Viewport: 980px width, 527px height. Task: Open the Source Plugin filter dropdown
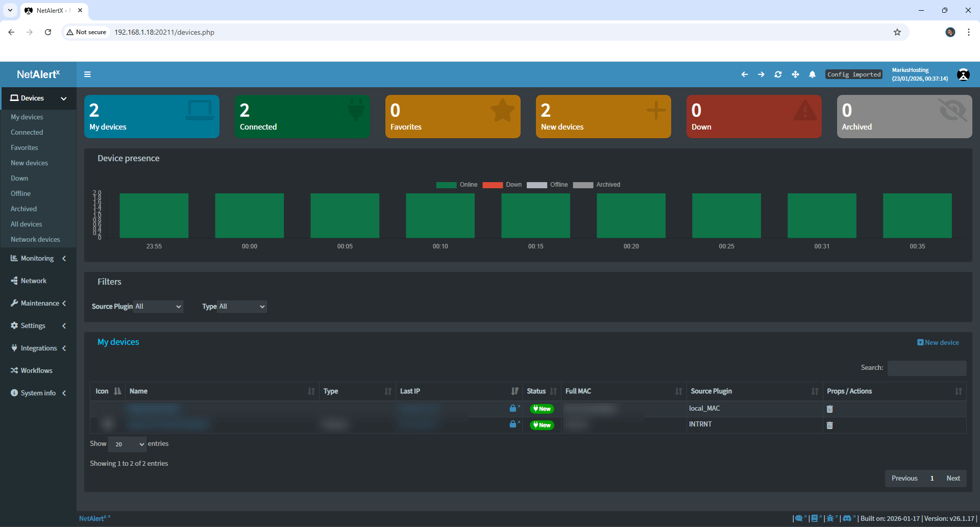(x=158, y=307)
